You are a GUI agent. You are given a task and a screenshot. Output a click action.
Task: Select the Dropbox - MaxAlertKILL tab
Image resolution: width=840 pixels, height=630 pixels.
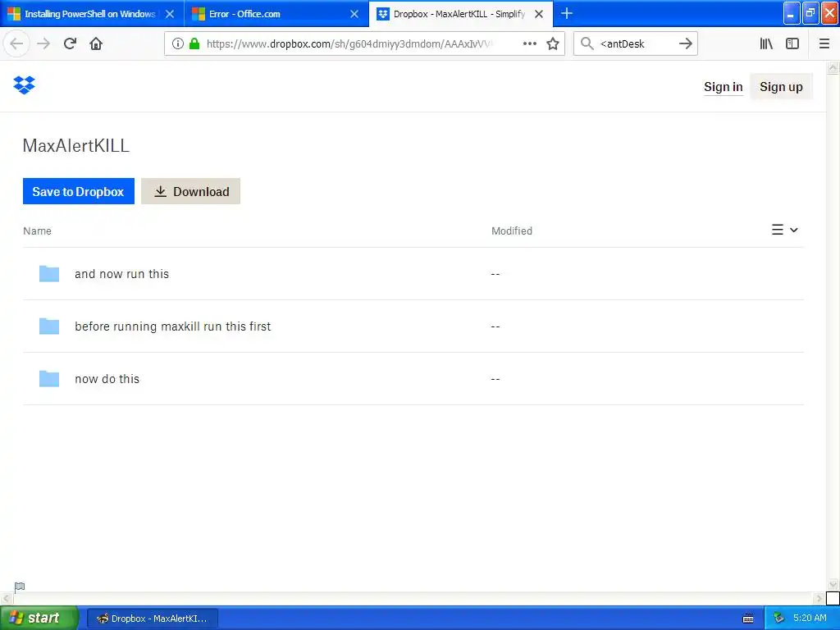(x=461, y=14)
